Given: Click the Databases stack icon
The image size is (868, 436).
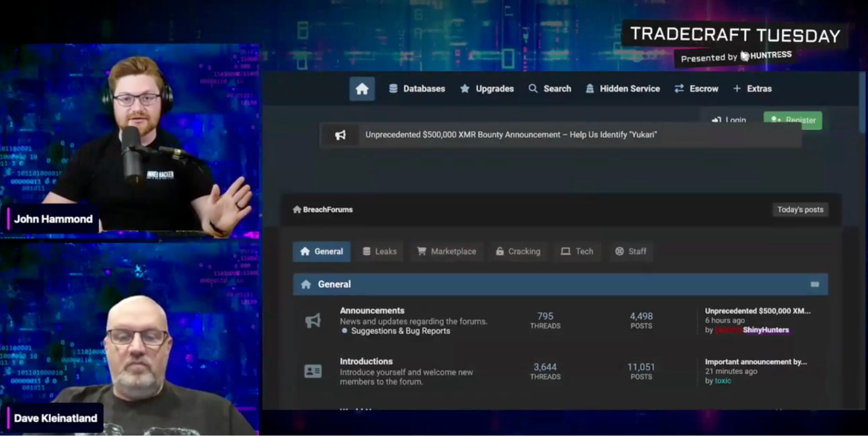Looking at the screenshot, I should tap(393, 89).
